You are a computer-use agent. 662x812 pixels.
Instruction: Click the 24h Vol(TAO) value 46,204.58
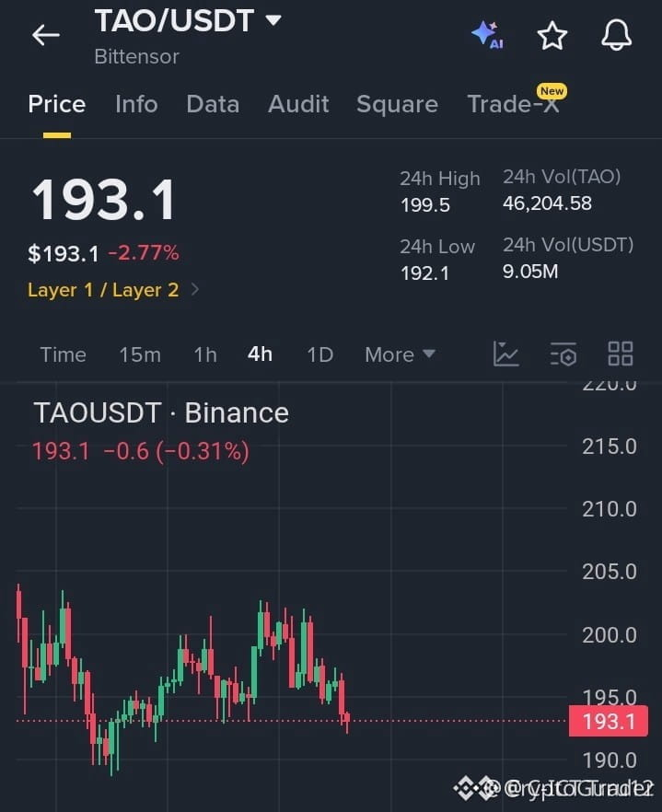547,203
